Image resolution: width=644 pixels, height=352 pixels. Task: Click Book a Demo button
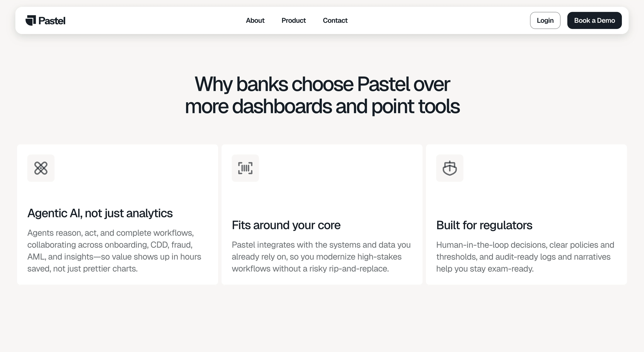click(594, 21)
